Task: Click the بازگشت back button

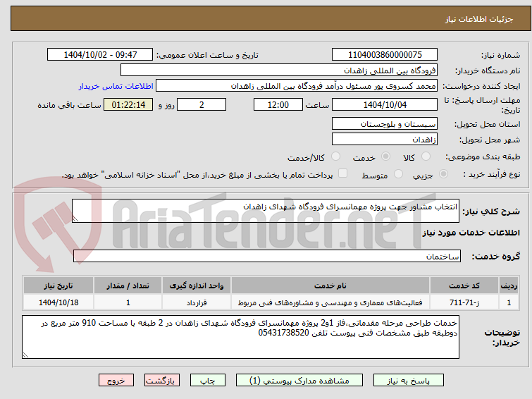Action: (x=162, y=381)
